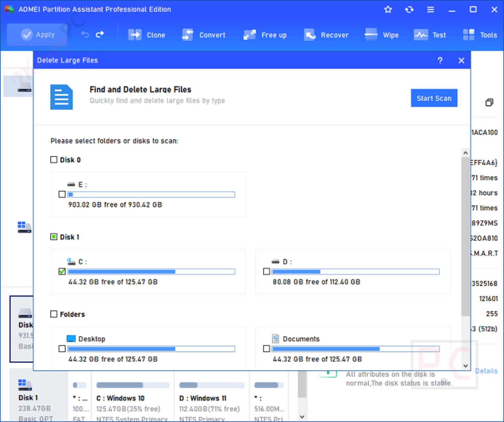Select the Clone tool in the toolbar
The width and height of the screenshot is (504, 422).
[147, 35]
